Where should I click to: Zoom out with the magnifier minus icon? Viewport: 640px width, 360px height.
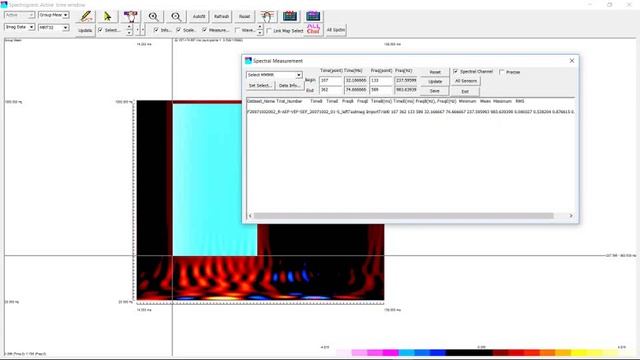pyautogui.click(x=176, y=16)
